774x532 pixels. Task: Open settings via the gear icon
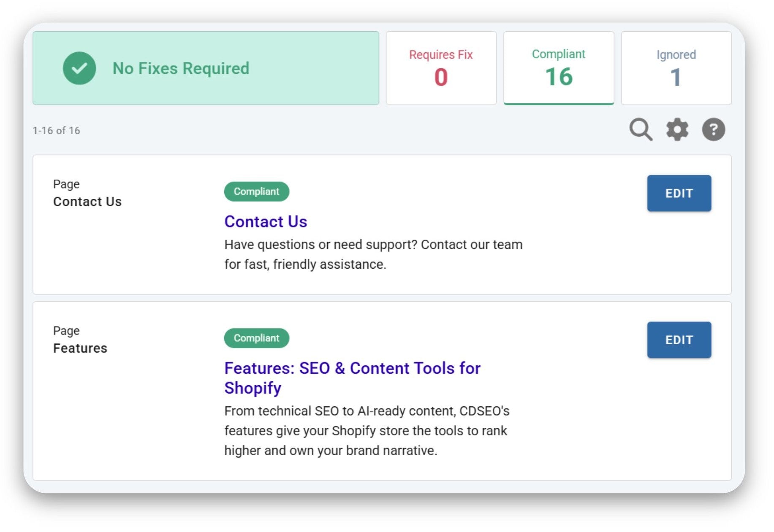pyautogui.click(x=677, y=129)
